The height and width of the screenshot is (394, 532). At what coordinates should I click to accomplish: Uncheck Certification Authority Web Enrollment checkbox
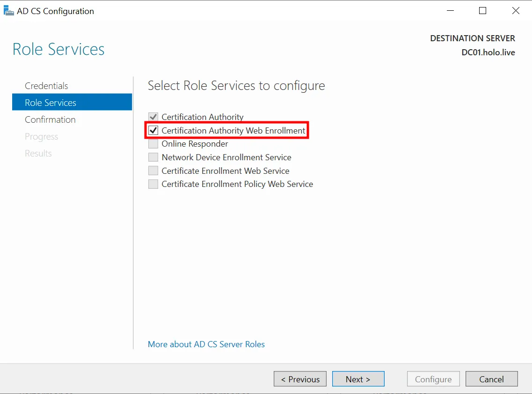pos(153,130)
